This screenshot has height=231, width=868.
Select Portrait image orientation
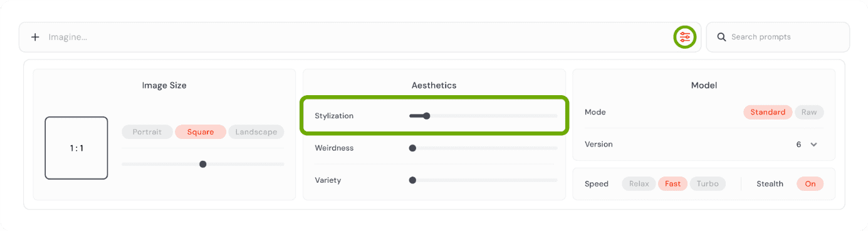[x=147, y=132]
